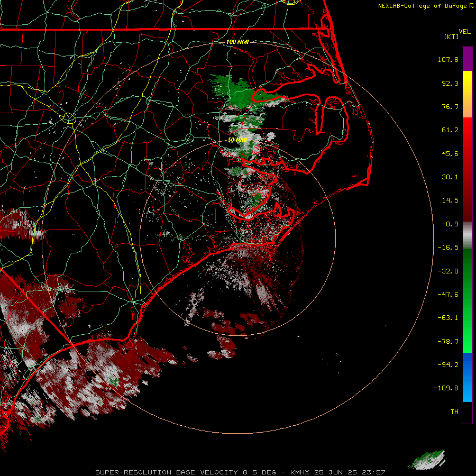Screen dimensions: 476x476
Task: Select the -16.5 scale value
Action: [448, 248]
